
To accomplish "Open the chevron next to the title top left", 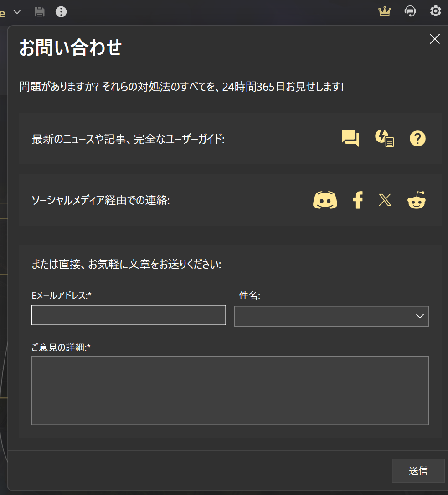I will click(16, 11).
